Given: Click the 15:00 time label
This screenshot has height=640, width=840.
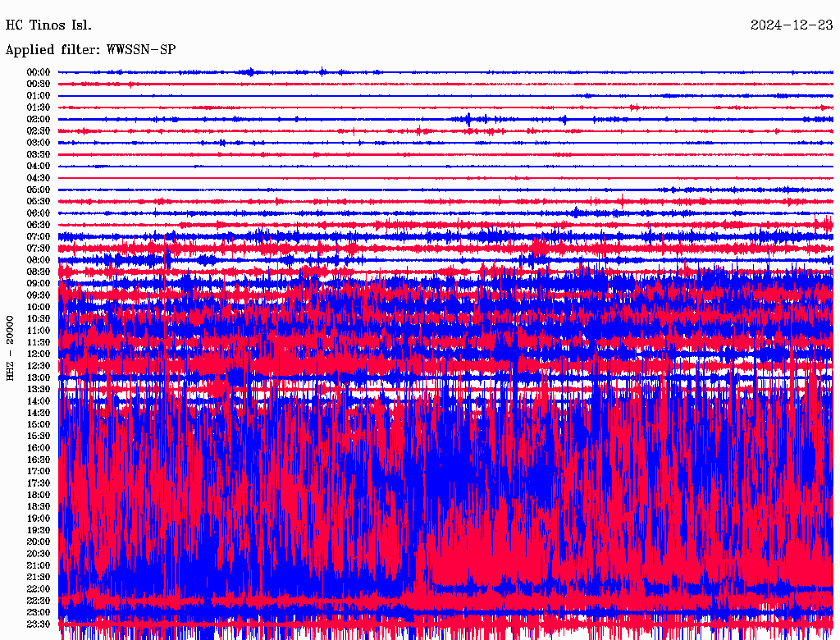Looking at the screenshot, I should coord(39,424).
